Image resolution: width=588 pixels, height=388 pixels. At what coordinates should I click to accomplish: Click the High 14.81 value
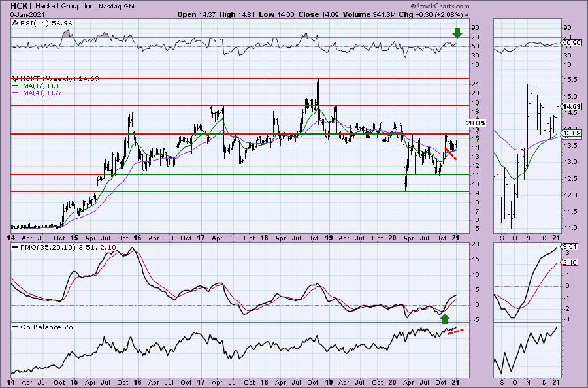coord(238,14)
